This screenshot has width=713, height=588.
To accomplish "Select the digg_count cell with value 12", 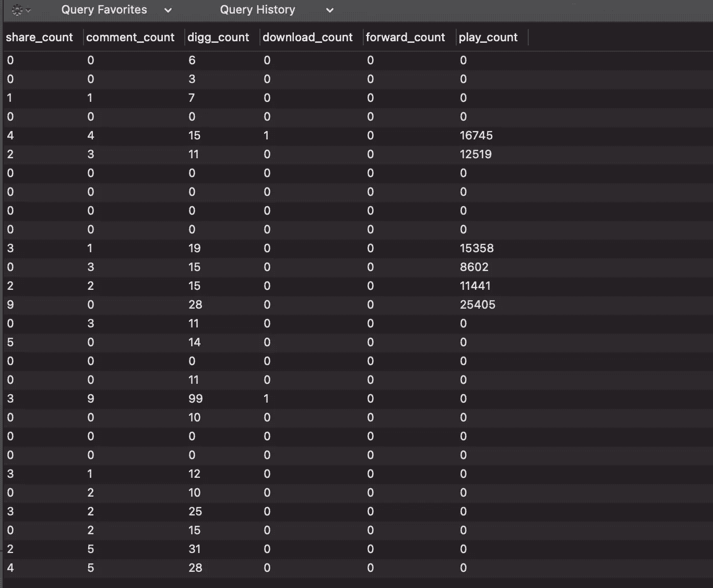I will (194, 474).
